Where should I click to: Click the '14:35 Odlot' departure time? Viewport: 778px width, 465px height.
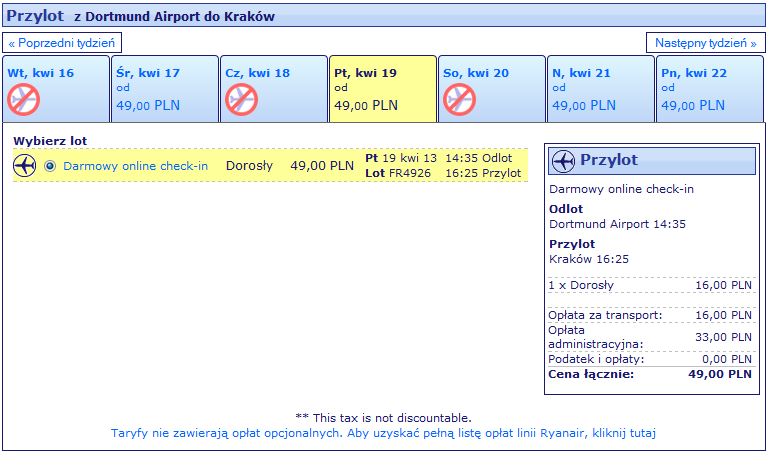point(478,158)
